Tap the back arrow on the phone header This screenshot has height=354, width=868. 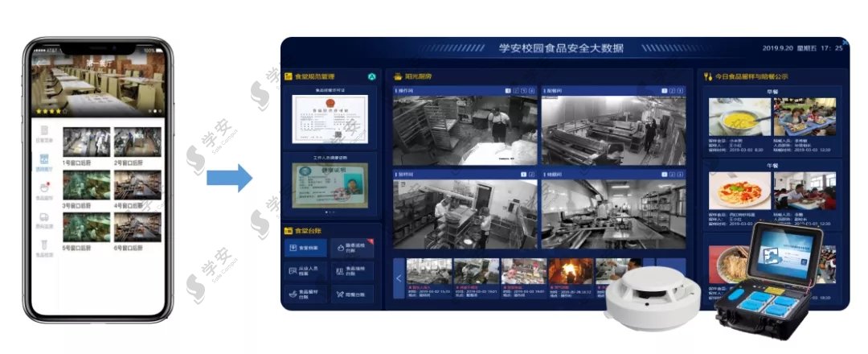[x=39, y=63]
